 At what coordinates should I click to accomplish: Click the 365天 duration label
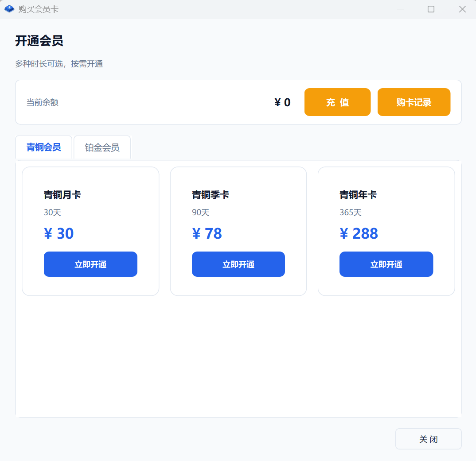point(350,213)
